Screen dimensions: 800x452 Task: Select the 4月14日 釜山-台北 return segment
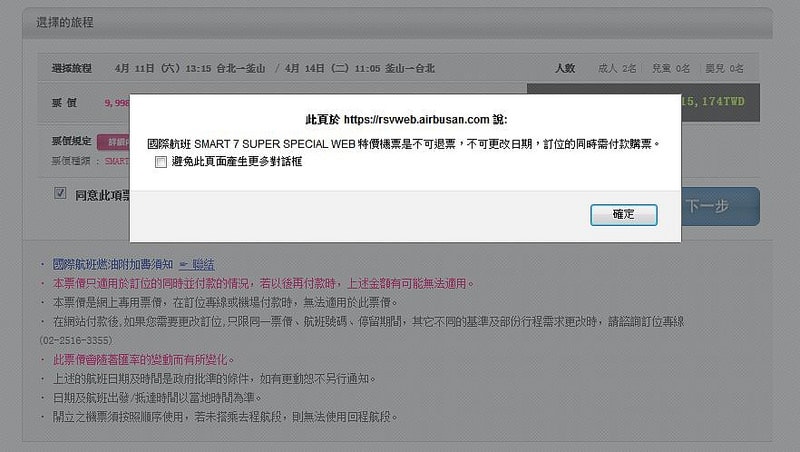[359, 68]
